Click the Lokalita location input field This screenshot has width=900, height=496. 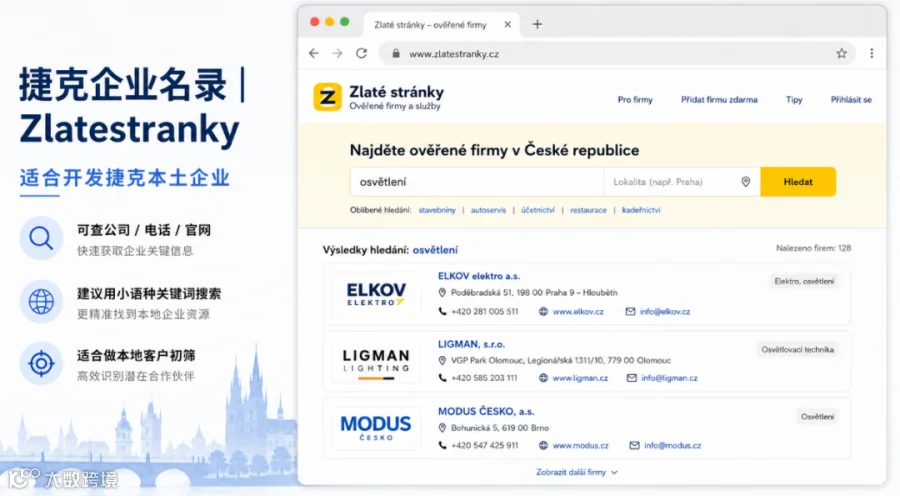pyautogui.click(x=682, y=182)
